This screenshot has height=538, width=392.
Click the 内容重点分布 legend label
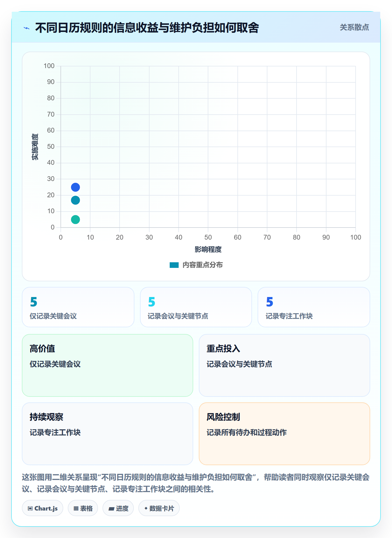click(x=202, y=265)
